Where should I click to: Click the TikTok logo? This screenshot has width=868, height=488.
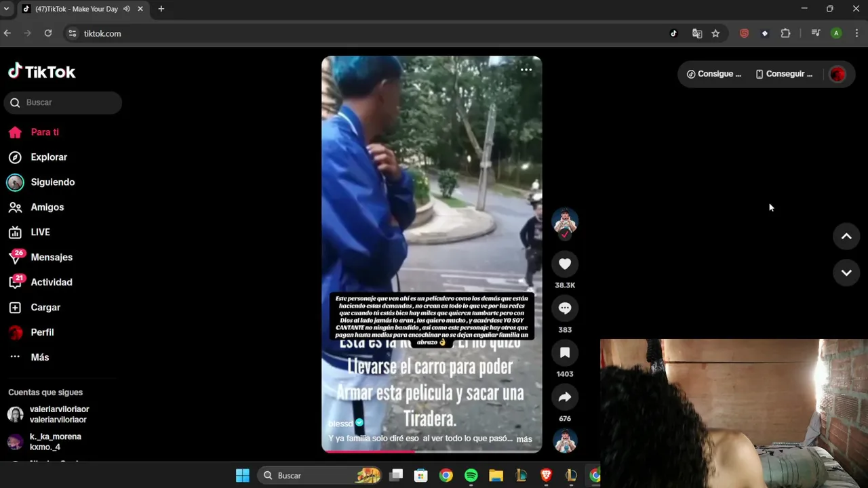(x=41, y=71)
